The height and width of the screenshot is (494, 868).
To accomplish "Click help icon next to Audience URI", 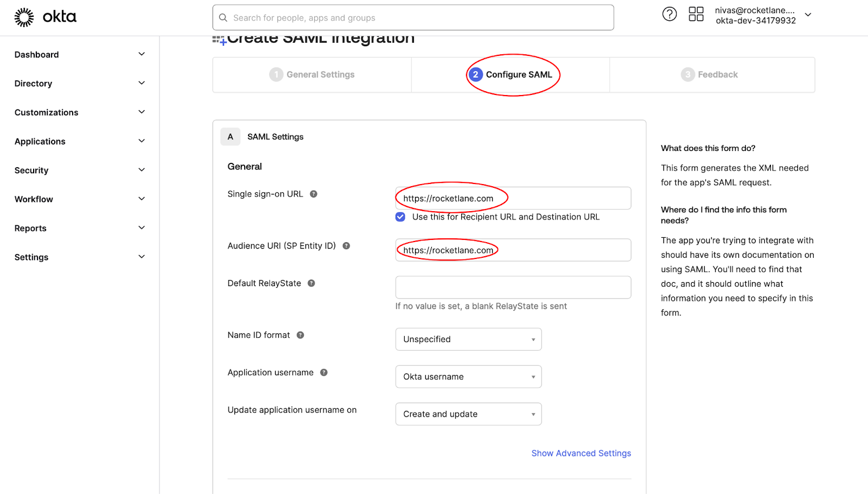I will click(346, 246).
